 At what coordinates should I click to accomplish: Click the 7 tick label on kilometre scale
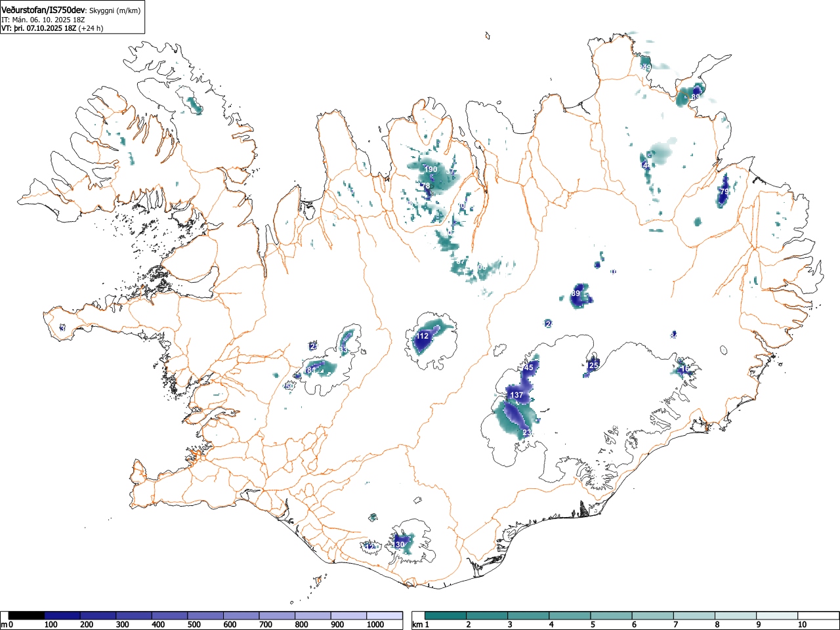click(x=676, y=625)
